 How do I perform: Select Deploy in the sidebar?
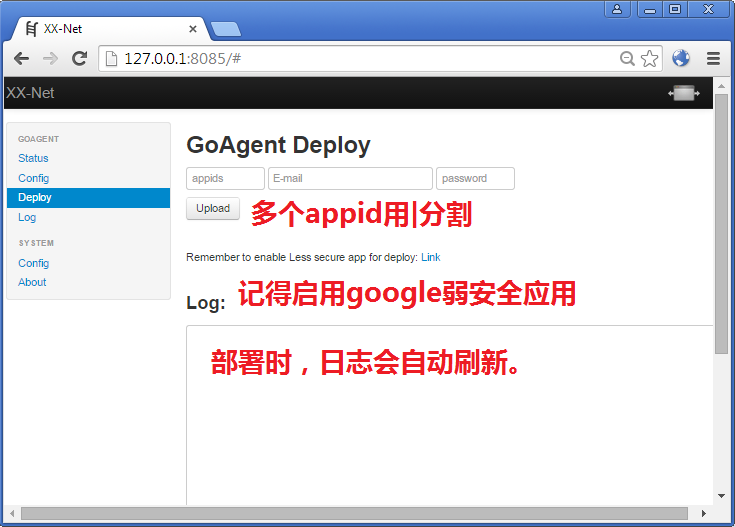coord(89,198)
